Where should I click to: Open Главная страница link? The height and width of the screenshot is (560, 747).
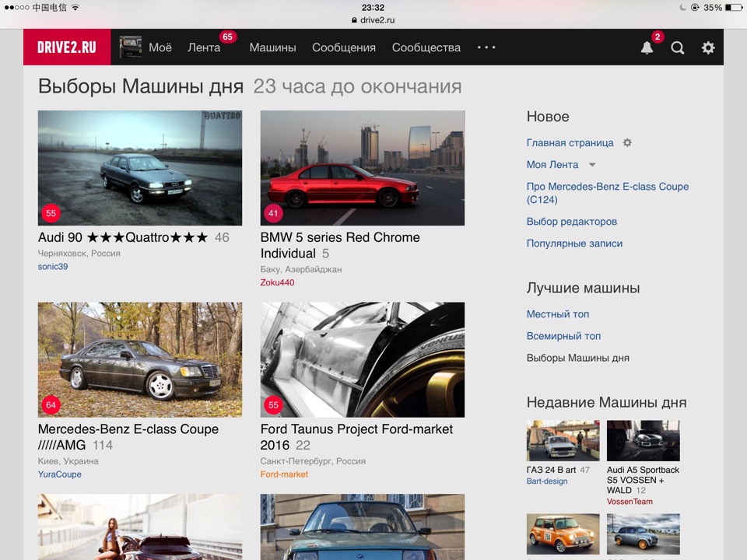tap(570, 143)
